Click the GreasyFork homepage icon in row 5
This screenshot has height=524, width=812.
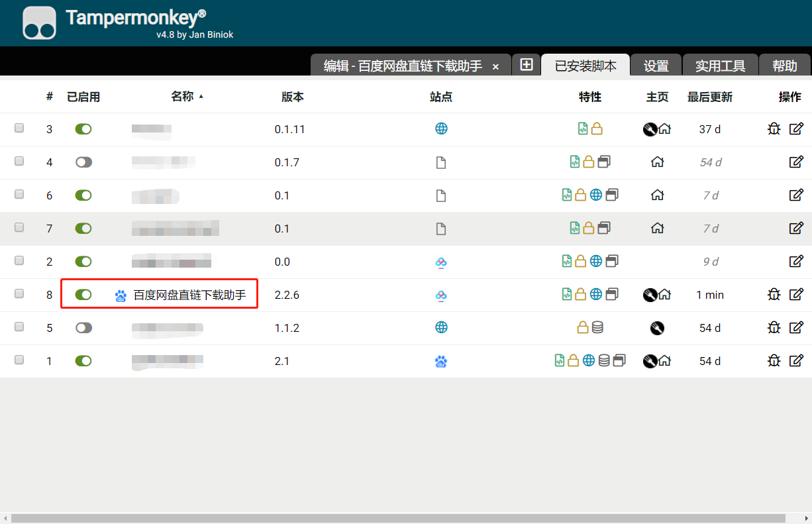(x=657, y=328)
